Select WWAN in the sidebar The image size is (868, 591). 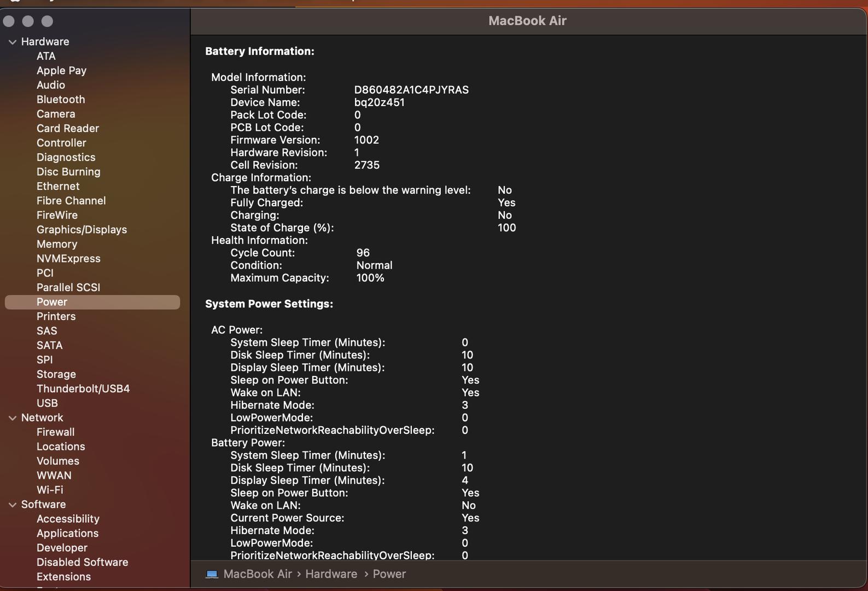click(x=54, y=476)
